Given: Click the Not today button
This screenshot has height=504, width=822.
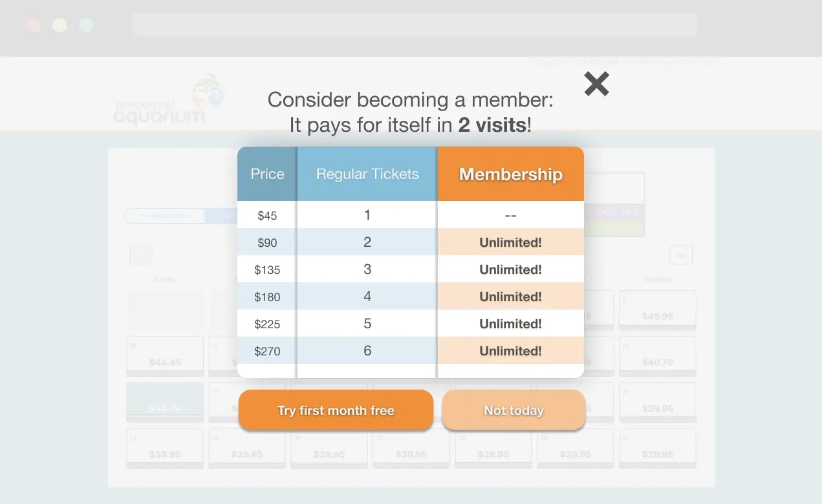Looking at the screenshot, I should click(514, 410).
